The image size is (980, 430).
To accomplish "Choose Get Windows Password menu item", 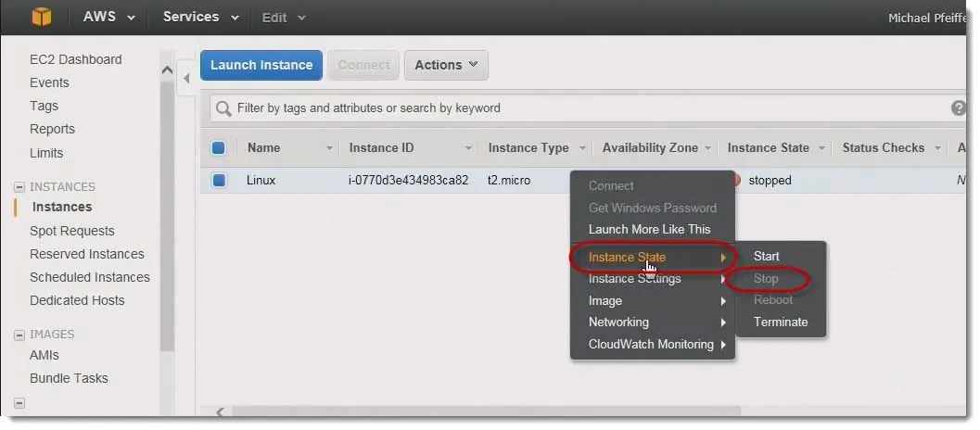I will [653, 208].
